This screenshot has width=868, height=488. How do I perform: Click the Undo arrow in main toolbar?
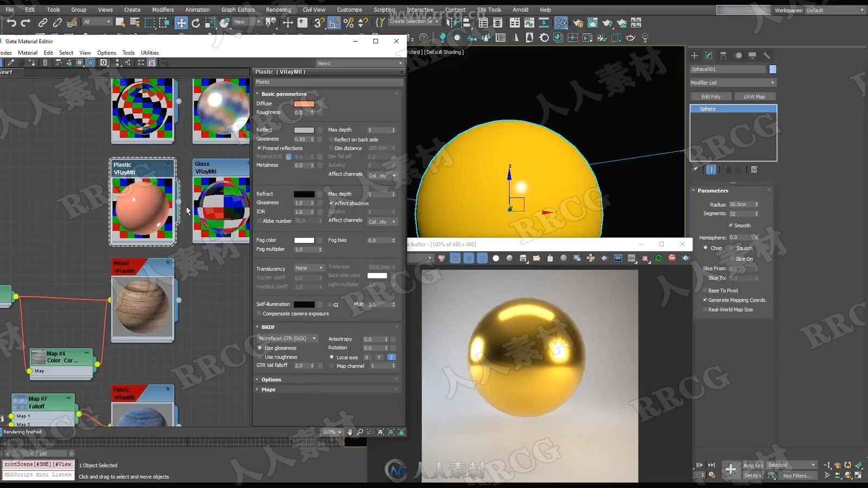[11, 23]
